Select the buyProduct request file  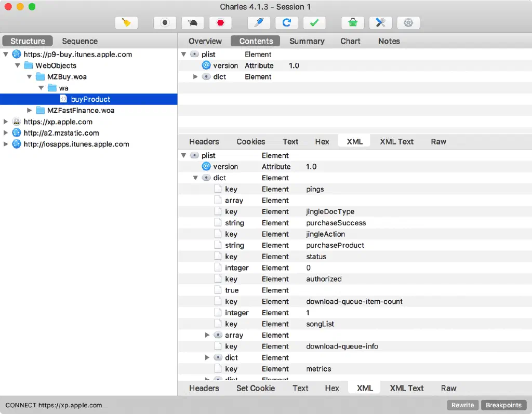tap(90, 99)
